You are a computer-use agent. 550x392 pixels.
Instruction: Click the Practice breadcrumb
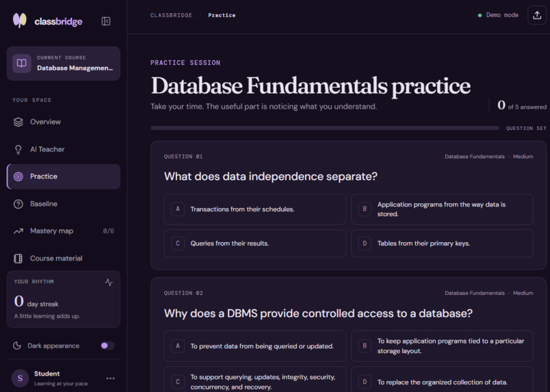222,16
